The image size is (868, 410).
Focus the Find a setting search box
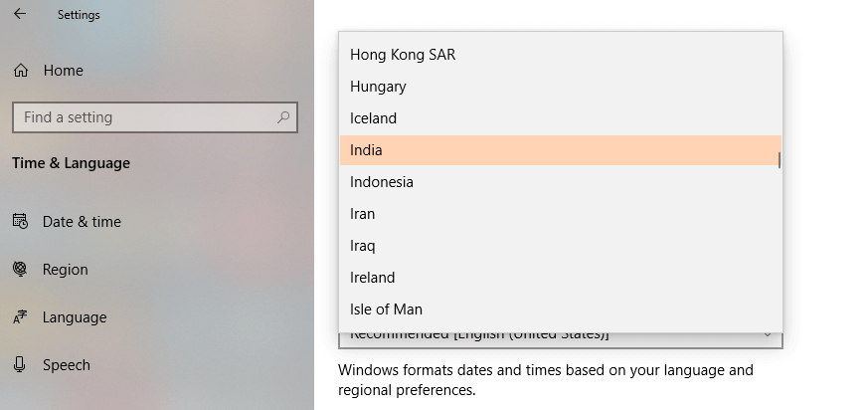(155, 117)
